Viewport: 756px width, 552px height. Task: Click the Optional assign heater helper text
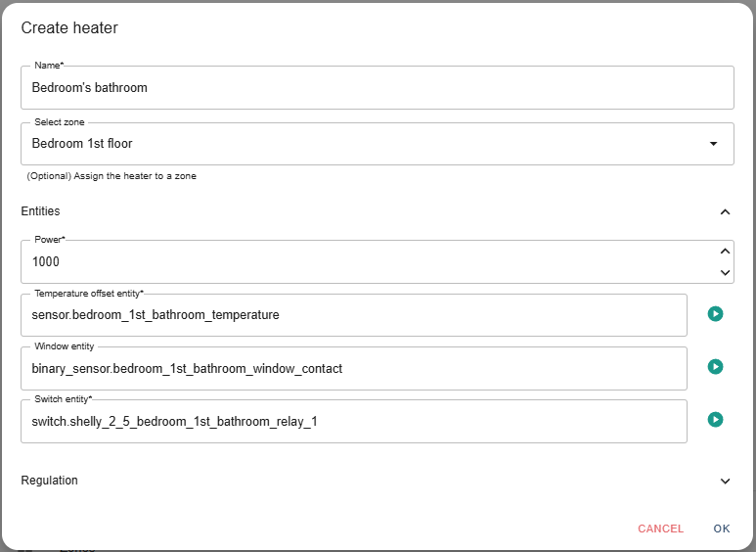111,176
